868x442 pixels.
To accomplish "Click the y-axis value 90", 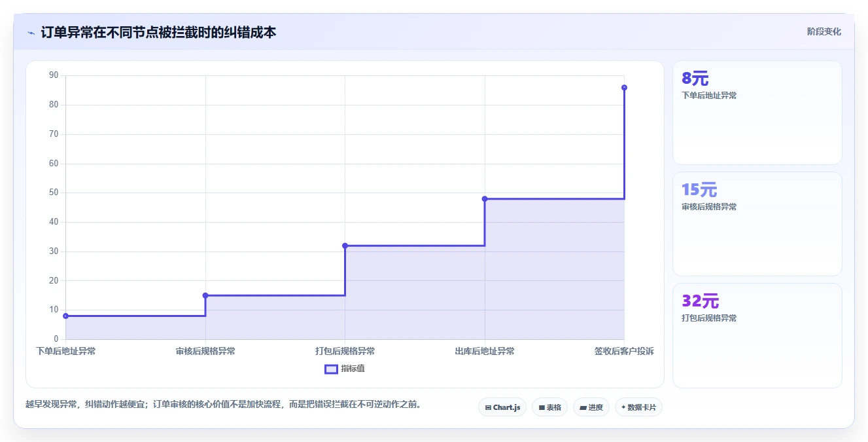I will (x=54, y=75).
